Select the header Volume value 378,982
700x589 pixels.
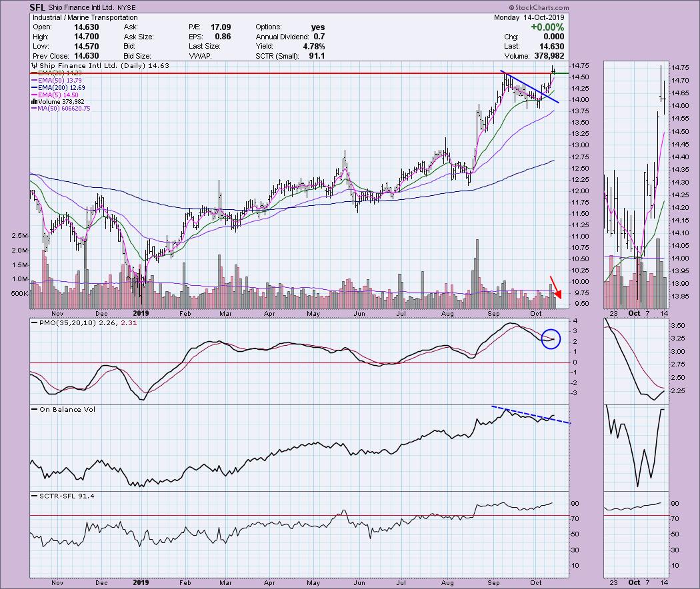(549, 56)
